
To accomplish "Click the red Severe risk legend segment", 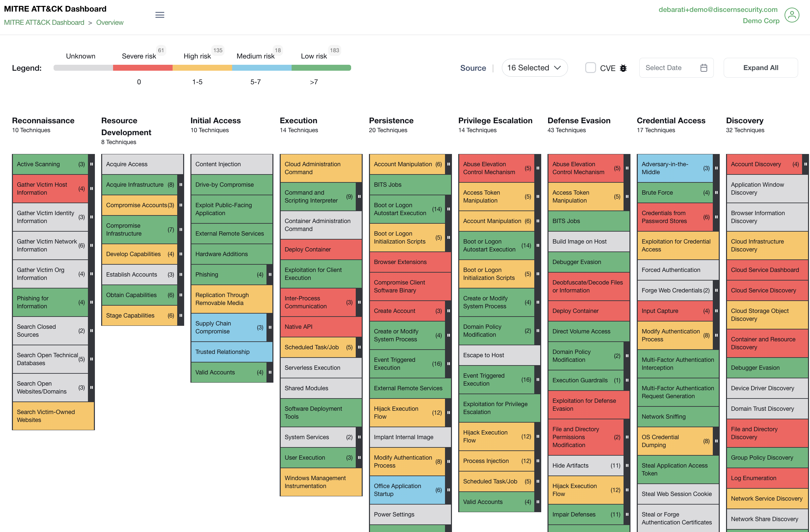I will point(142,68).
